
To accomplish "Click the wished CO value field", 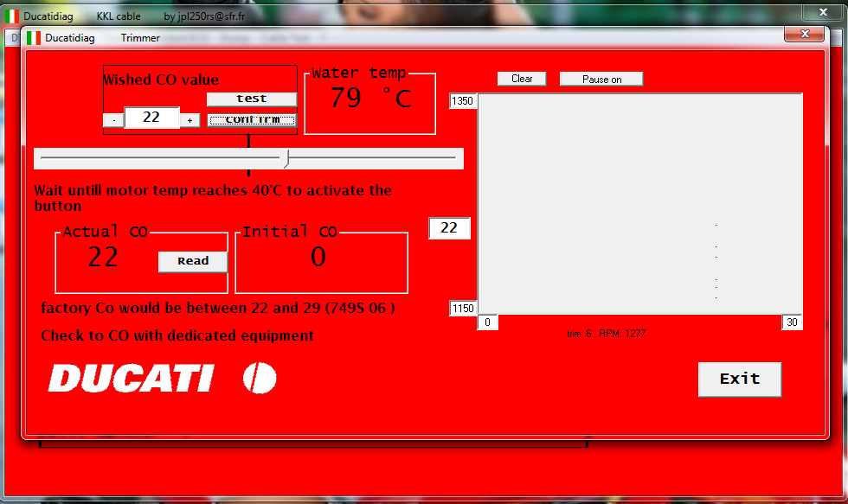I will pyautogui.click(x=151, y=118).
